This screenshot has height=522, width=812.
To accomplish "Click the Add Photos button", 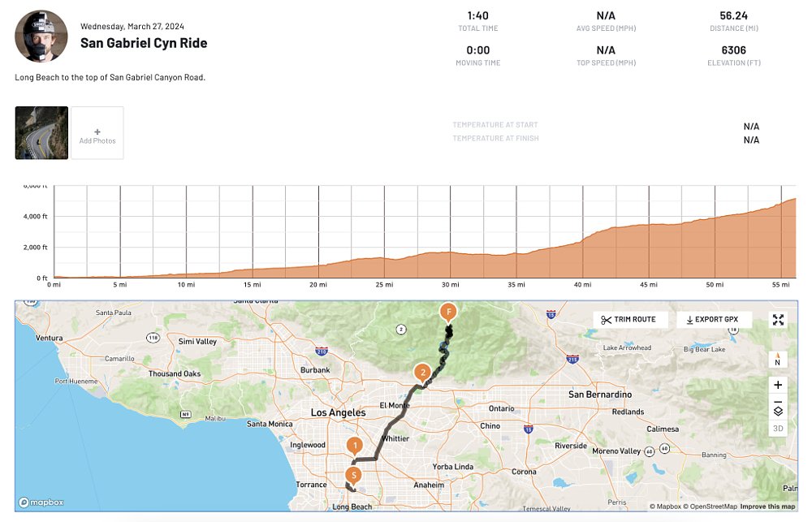I will (97, 132).
